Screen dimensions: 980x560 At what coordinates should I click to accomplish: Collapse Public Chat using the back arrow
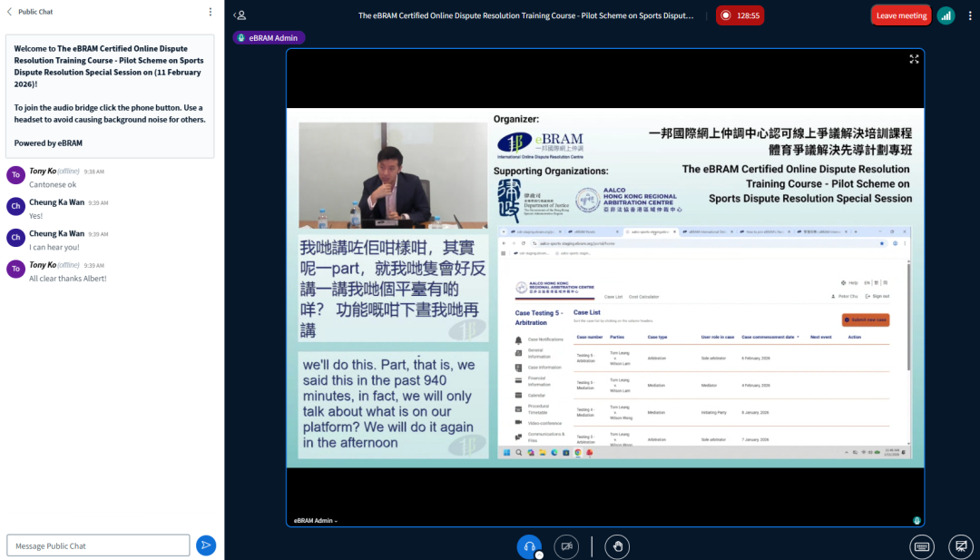[x=11, y=12]
